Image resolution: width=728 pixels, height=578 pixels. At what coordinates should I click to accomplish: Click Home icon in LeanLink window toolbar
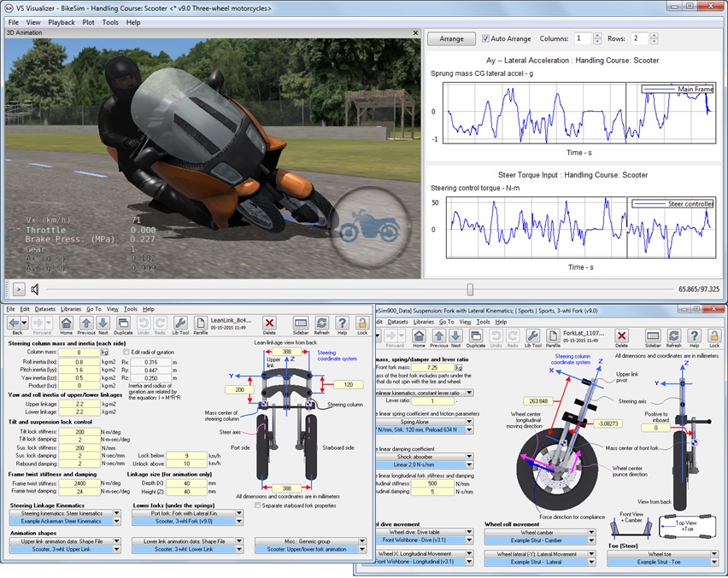65,324
